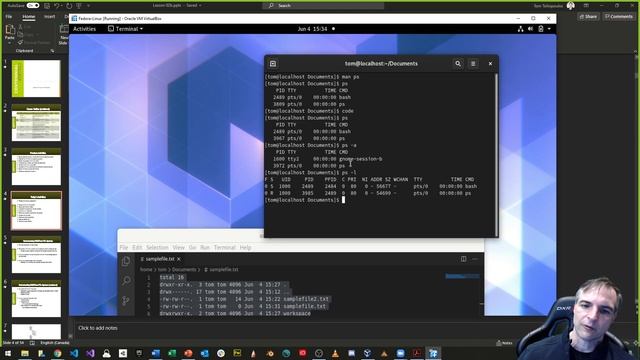Select slide 1 thumbnail
The width and height of the screenshot is (640, 360).
[x=36, y=78]
